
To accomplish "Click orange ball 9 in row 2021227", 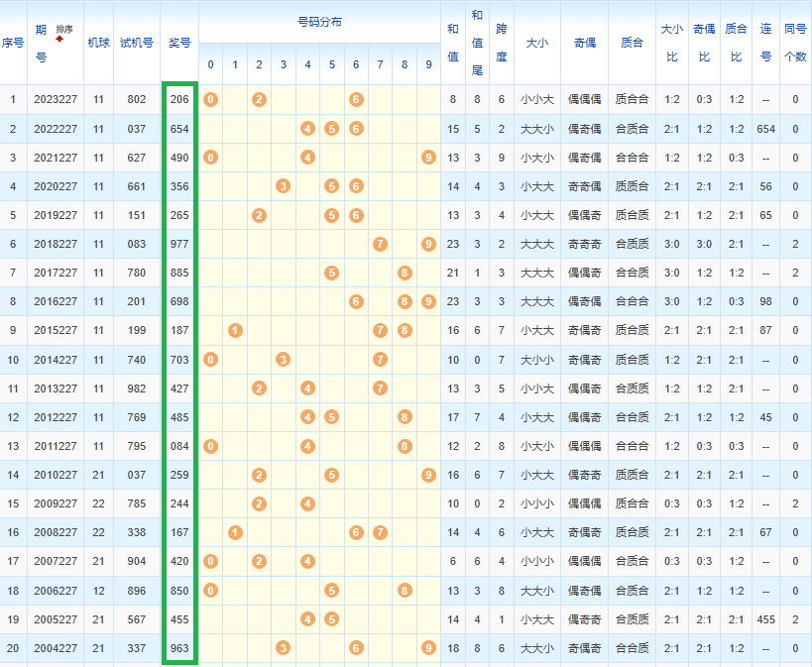I will point(428,158).
